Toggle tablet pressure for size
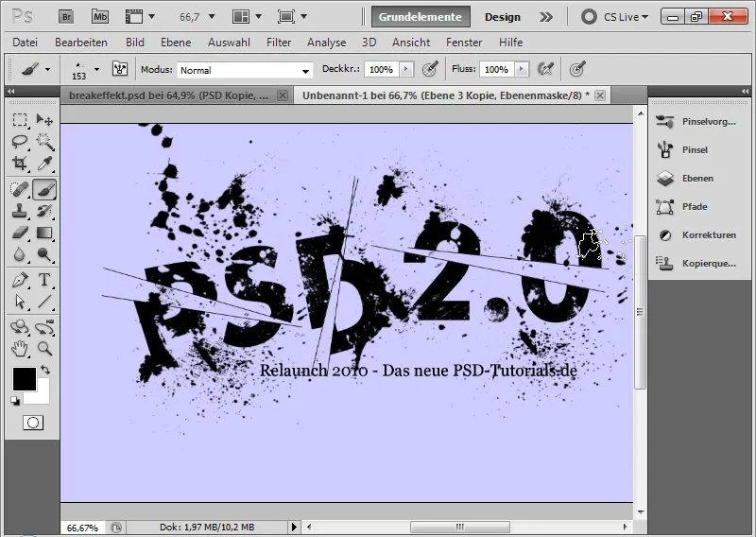756x537 pixels. (577, 69)
